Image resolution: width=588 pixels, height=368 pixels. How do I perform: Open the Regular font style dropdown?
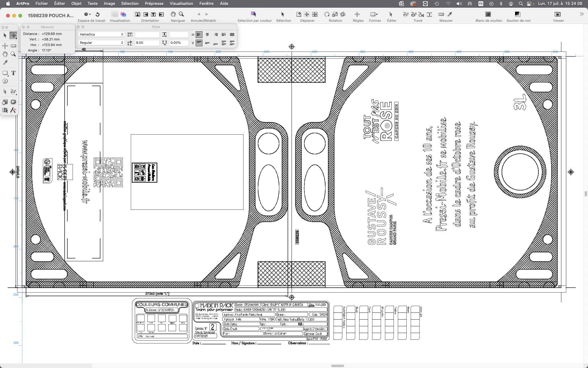click(x=101, y=43)
